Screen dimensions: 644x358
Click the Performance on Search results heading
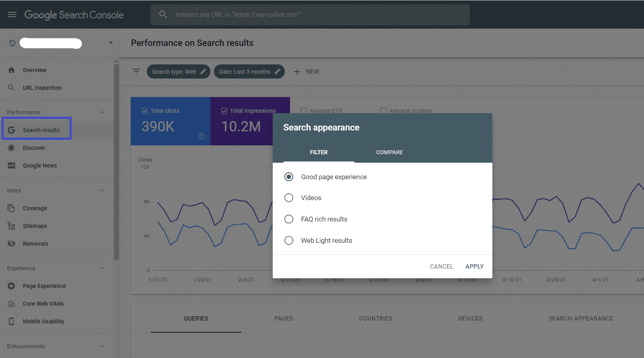pyautogui.click(x=192, y=43)
